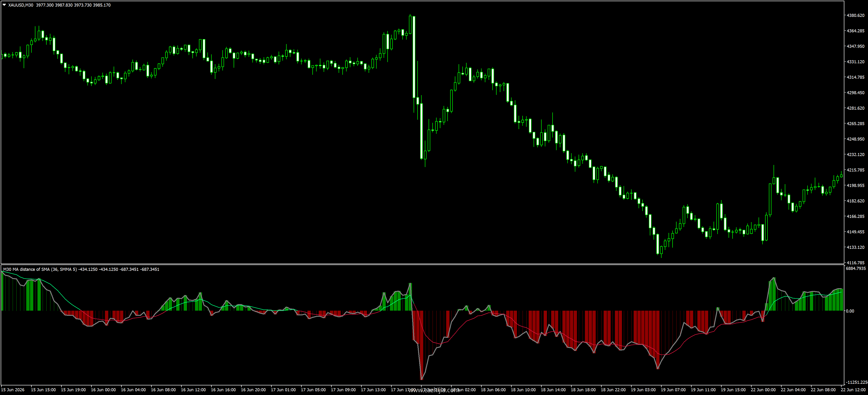Click price axis label 4198.955

856,186
